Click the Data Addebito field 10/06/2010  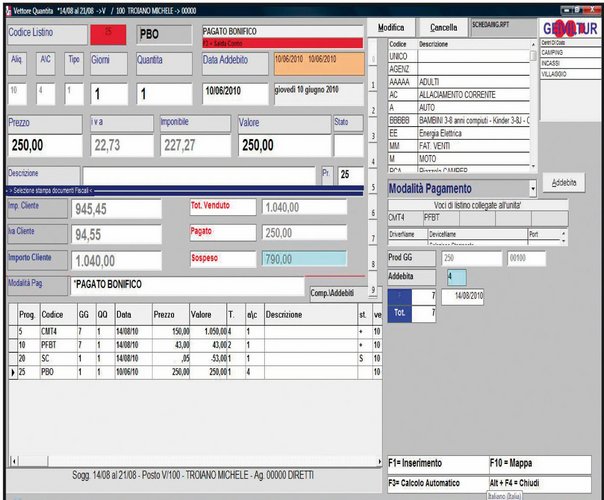[x=233, y=92]
